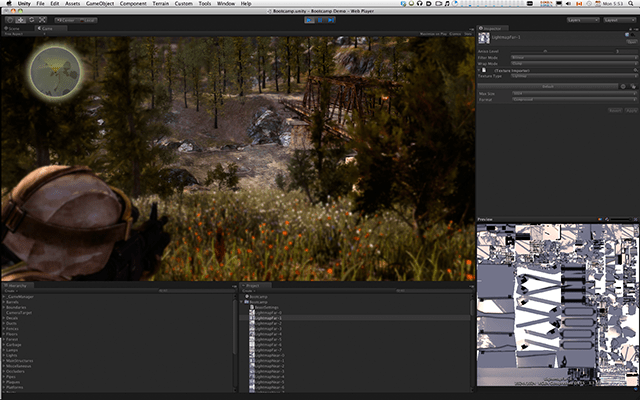Image resolution: width=640 pixels, height=400 pixels.
Task: Click the Play button
Action: (x=309, y=20)
